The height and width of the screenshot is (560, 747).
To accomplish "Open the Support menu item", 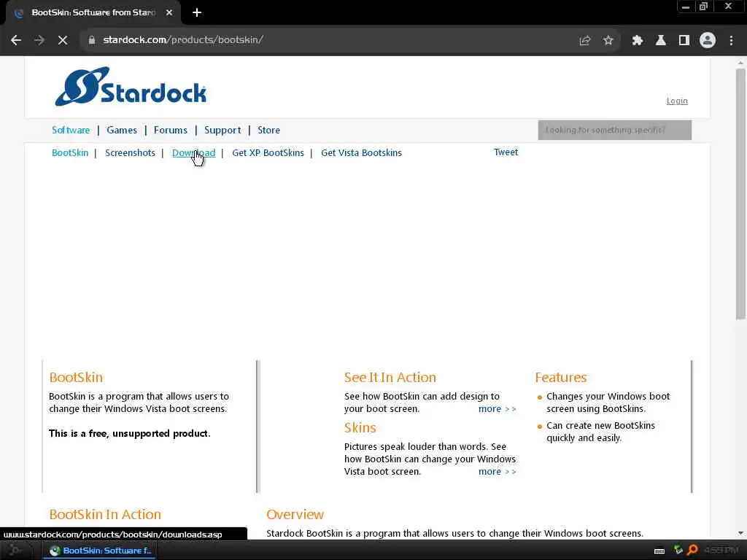I will (x=222, y=130).
